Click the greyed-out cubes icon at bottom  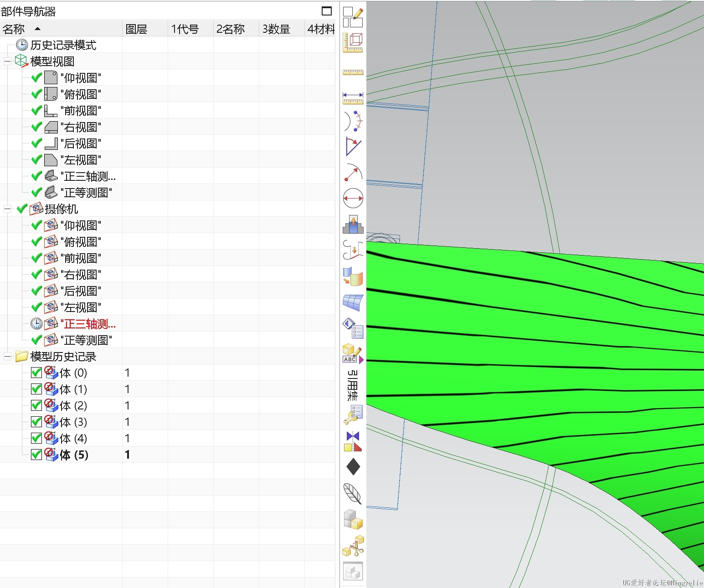coord(353,572)
